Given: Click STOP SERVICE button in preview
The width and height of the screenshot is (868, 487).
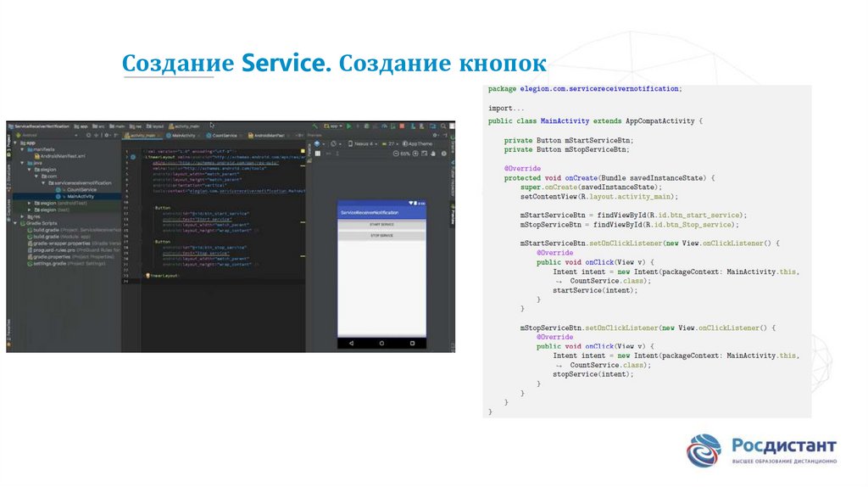Looking at the screenshot, I should pyautogui.click(x=381, y=236).
